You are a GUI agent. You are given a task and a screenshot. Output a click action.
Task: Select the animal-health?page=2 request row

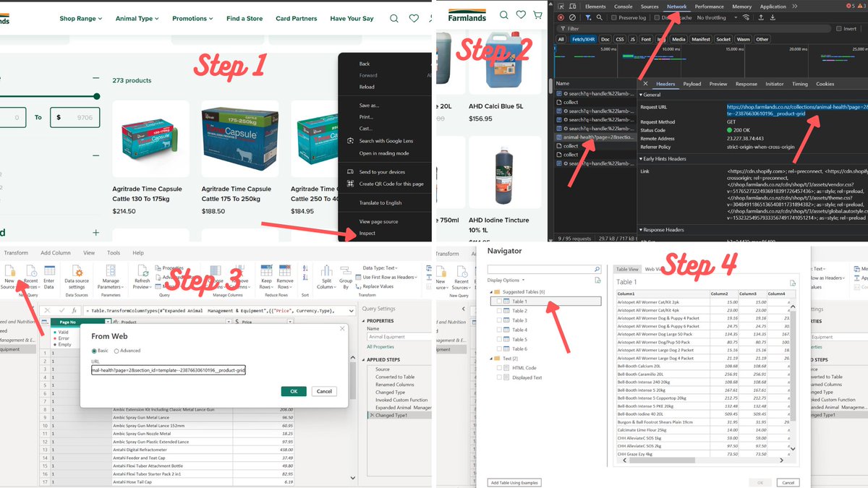[595, 137]
